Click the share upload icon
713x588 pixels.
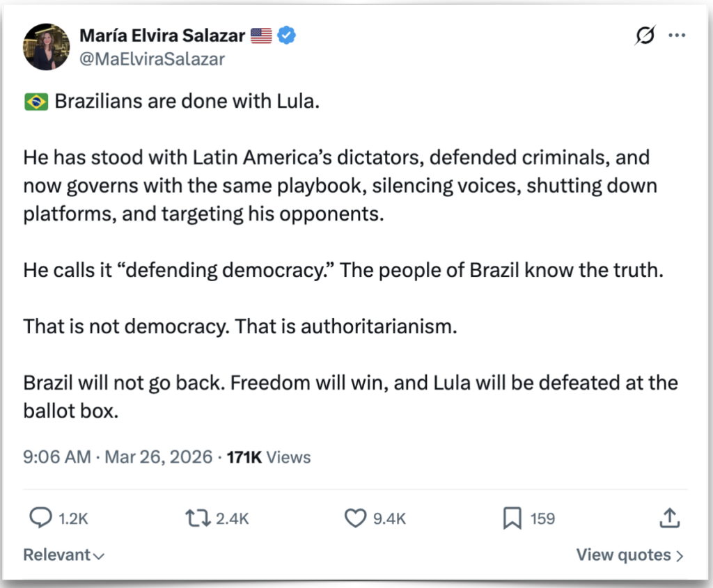(668, 518)
